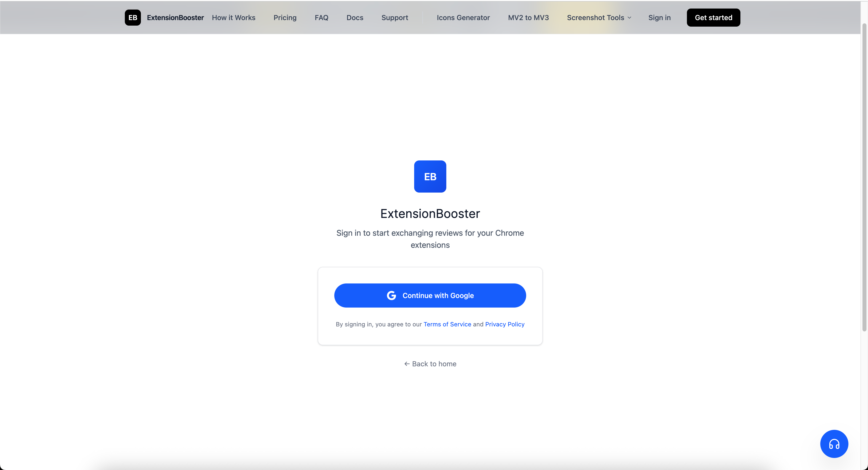Click the Sign in link
This screenshot has height=470, width=868.
[659, 18]
